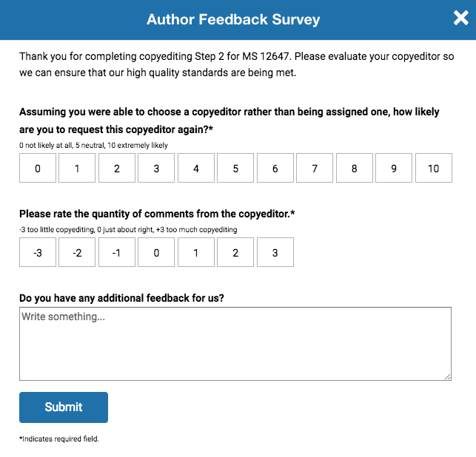The image size is (476, 457).
Task: Close the Author Feedback Survey dialog
Action: [460, 19]
